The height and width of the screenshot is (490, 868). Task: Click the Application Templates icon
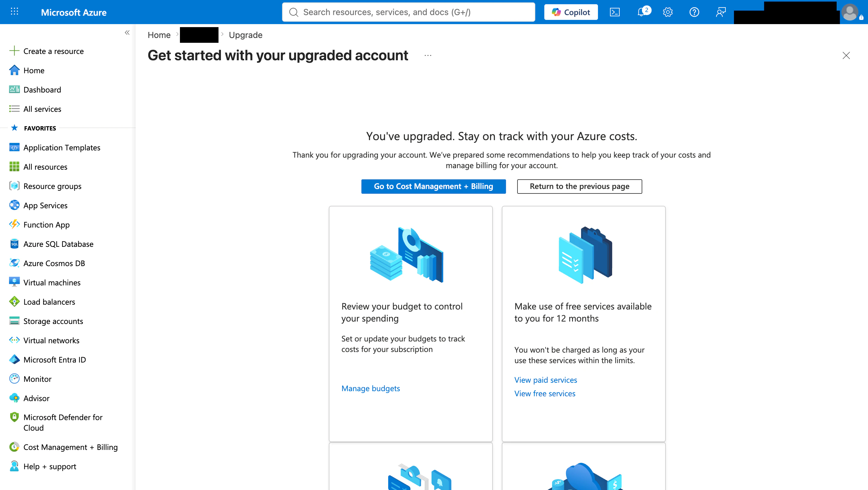(14, 147)
